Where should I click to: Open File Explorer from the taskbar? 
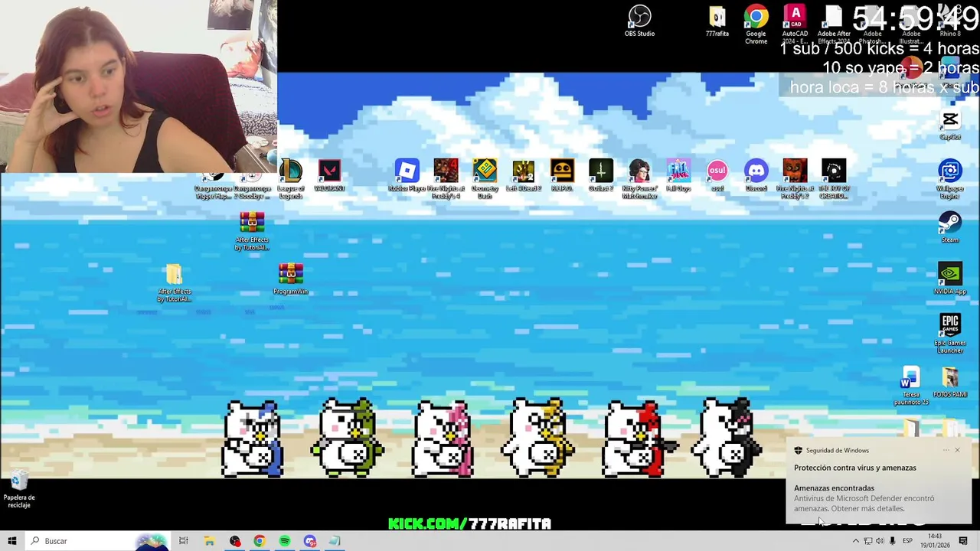click(209, 541)
